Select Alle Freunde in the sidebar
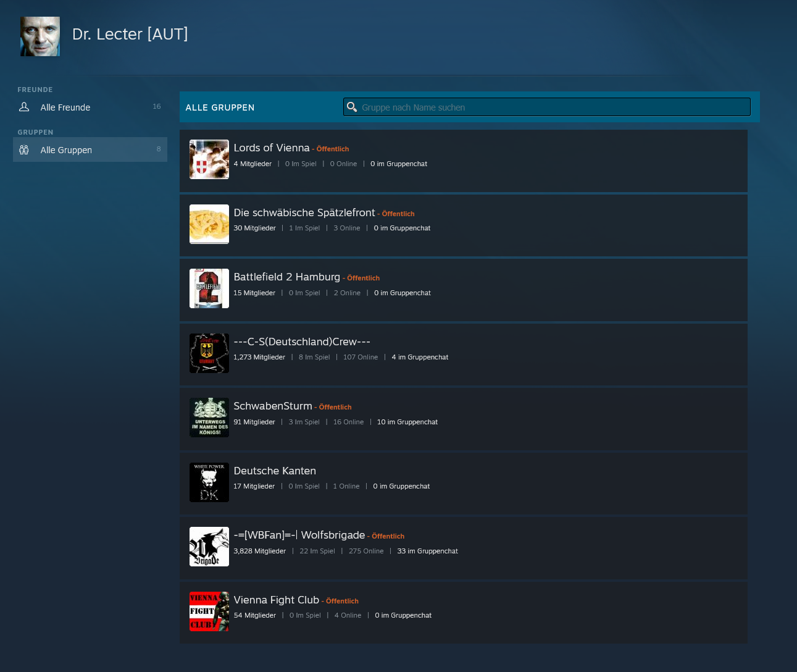The image size is (797, 672). click(65, 107)
